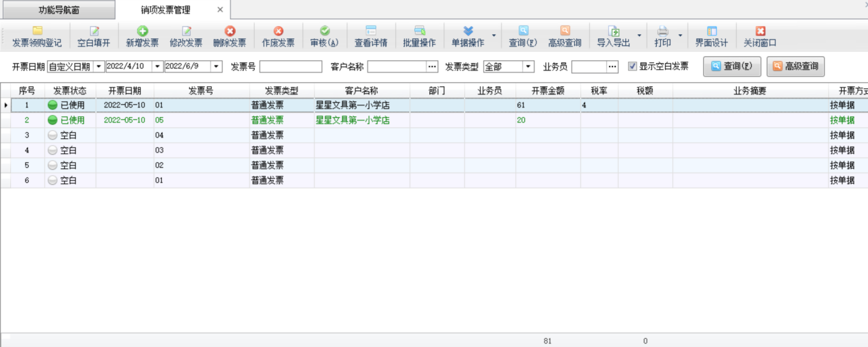Sort by the 开票金额 column header

(x=548, y=90)
